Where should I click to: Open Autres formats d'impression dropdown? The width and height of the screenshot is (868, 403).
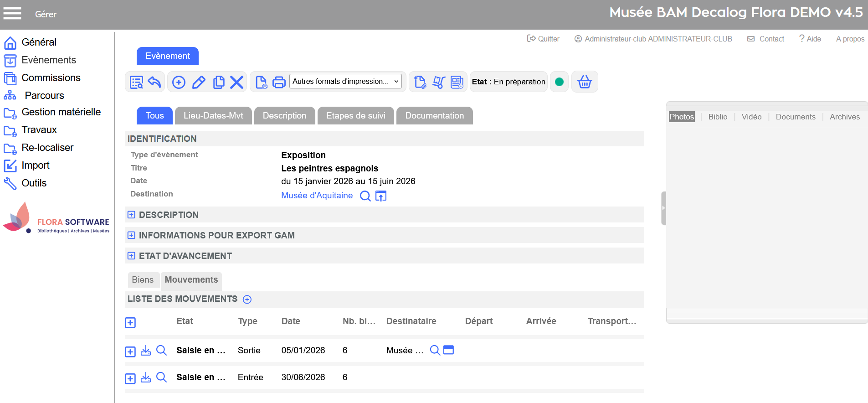pos(345,82)
